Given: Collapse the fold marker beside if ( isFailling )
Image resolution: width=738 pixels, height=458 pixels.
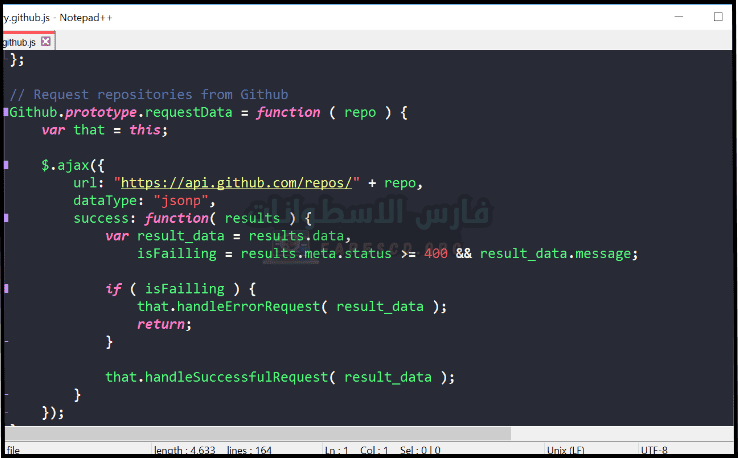Looking at the screenshot, I should pyautogui.click(x=5, y=289).
